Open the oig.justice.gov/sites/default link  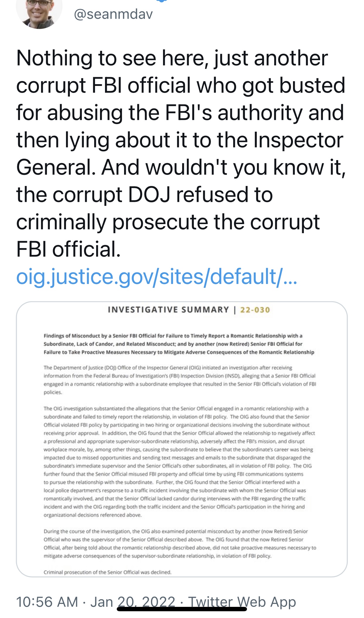click(x=157, y=277)
